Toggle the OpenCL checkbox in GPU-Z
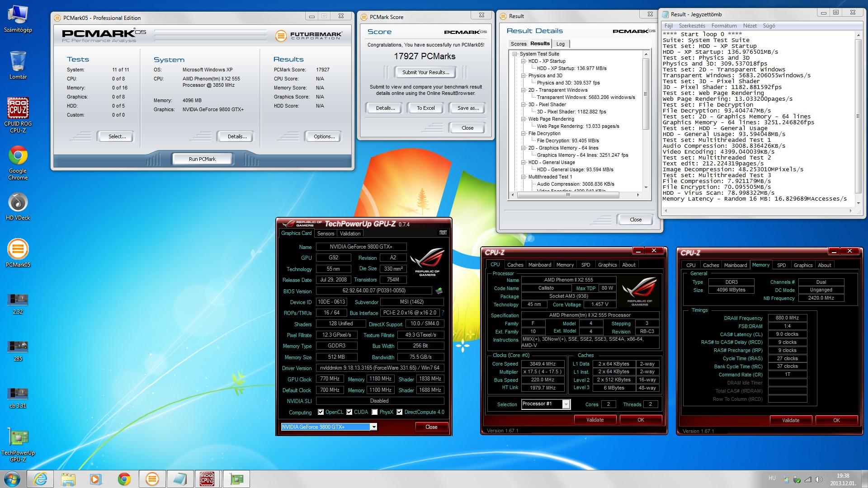 (321, 412)
